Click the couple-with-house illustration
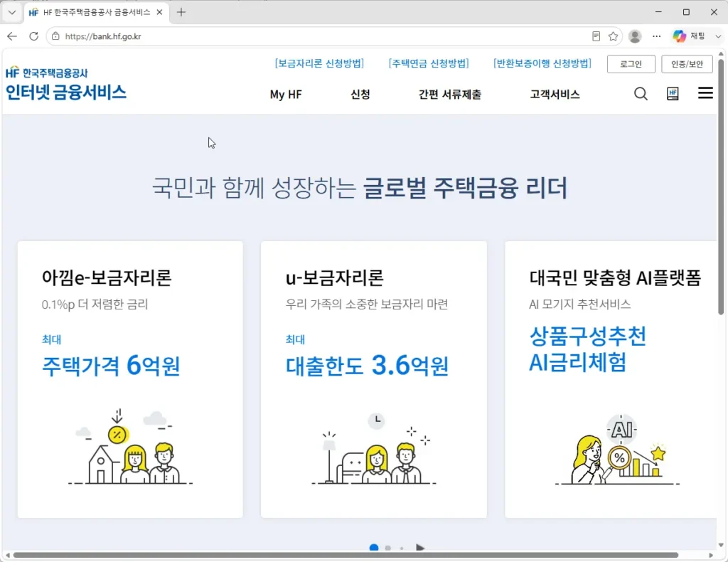Image resolution: width=728 pixels, height=562 pixels. [131, 447]
